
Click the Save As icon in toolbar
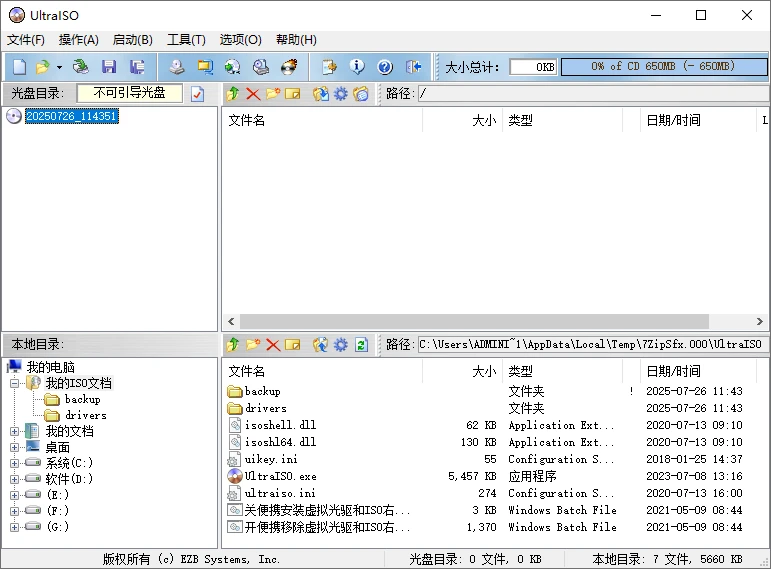(137, 67)
